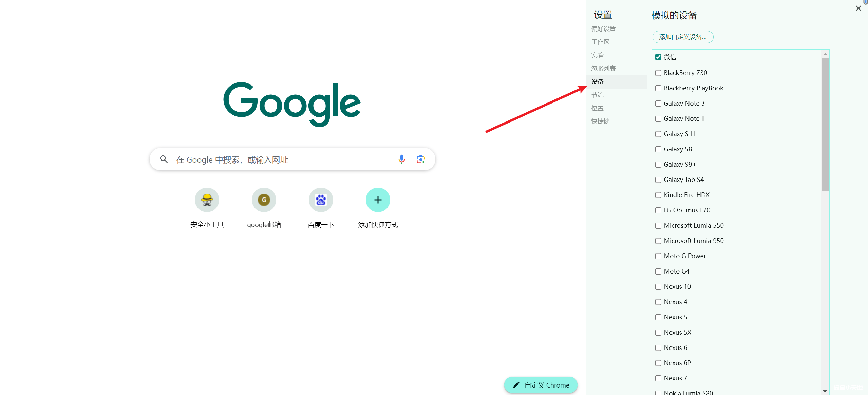Open Google Lens image search icon
Viewport: 868px width, 395px height.
(420, 159)
